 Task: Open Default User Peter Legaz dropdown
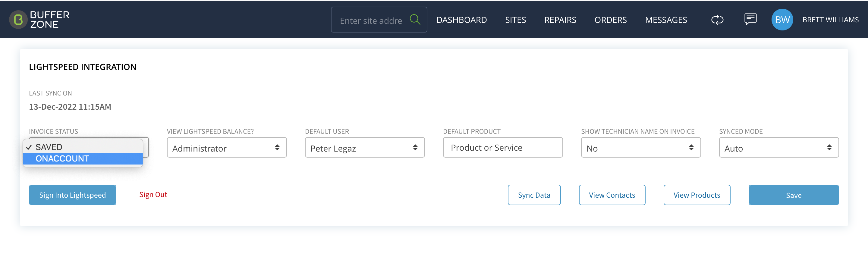coord(365,147)
